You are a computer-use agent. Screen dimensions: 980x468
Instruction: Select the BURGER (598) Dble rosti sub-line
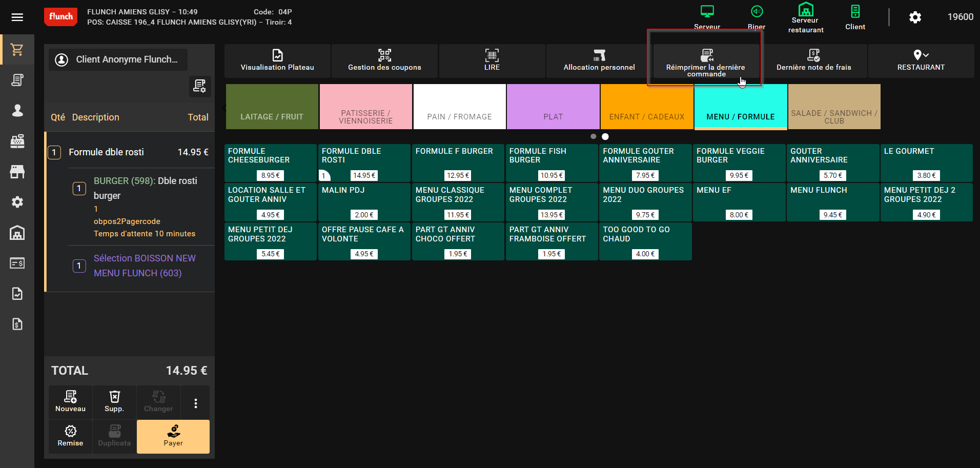point(141,207)
